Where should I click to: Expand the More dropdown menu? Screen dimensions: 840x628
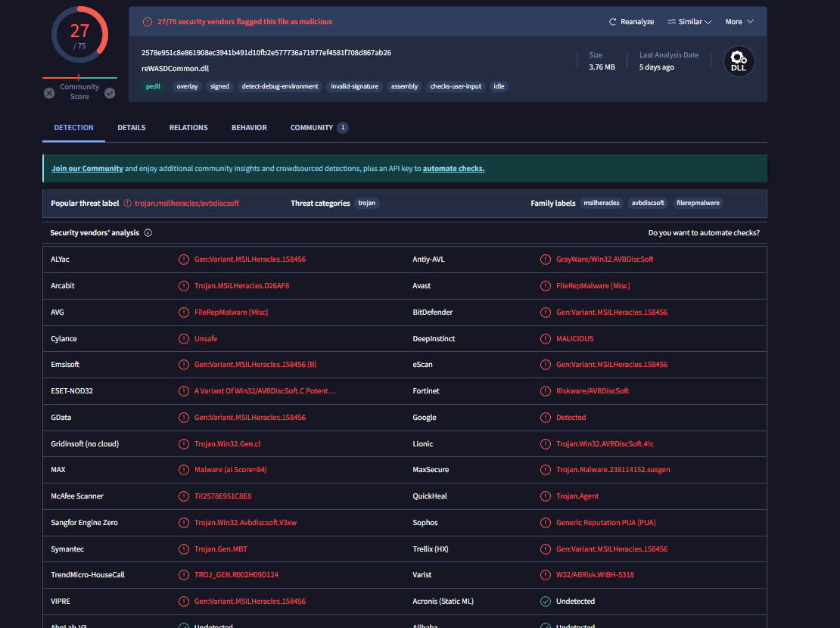click(x=739, y=22)
